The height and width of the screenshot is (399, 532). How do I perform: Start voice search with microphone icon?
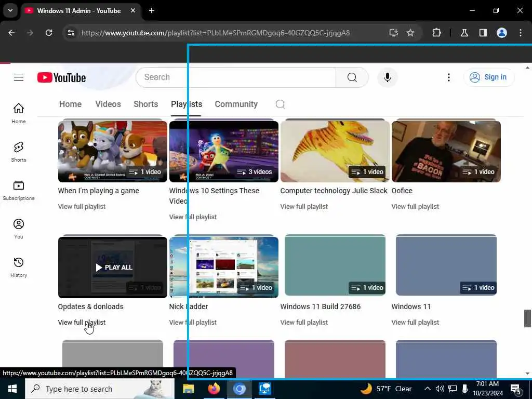click(x=387, y=77)
